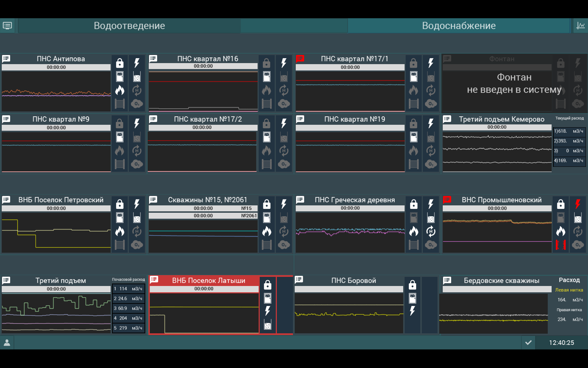
Task: Switch to the Водоотведение tab
Action: (x=129, y=26)
